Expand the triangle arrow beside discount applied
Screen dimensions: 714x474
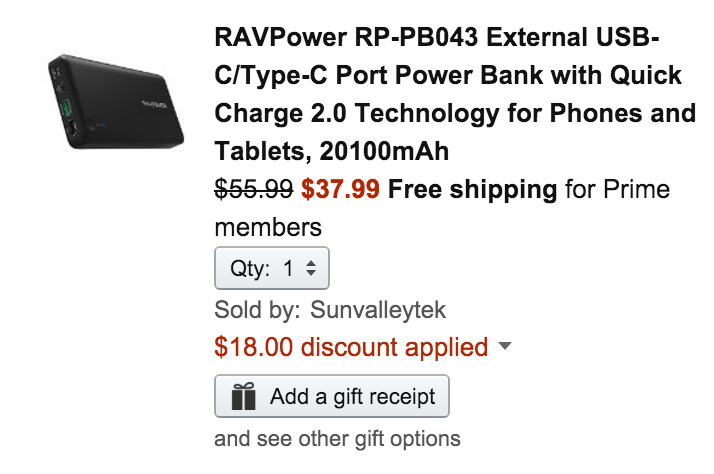tap(504, 346)
